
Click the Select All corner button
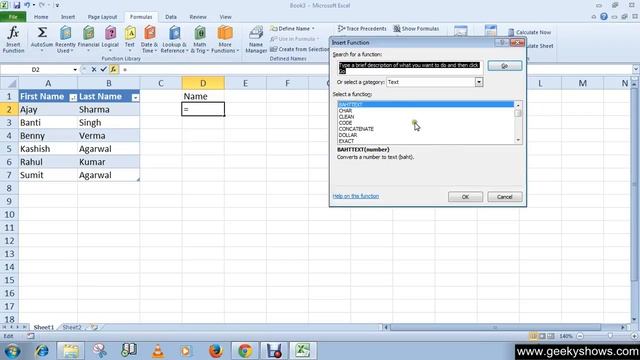tap(9, 83)
